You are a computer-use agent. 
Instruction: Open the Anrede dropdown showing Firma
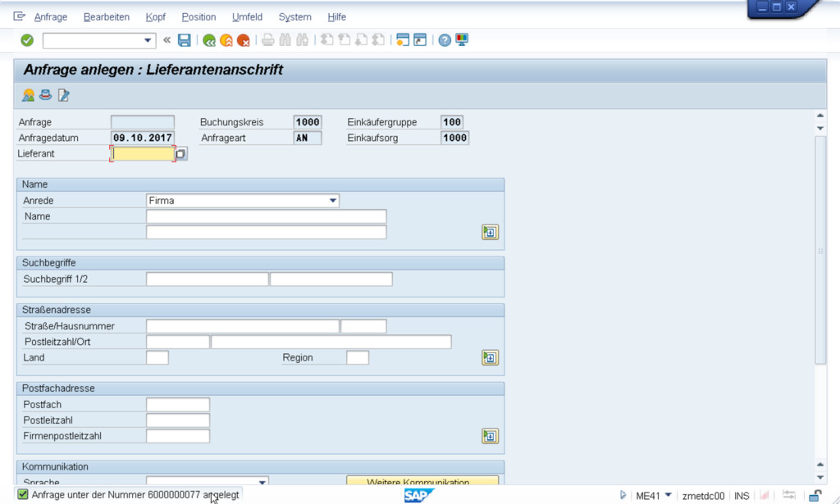click(x=333, y=201)
